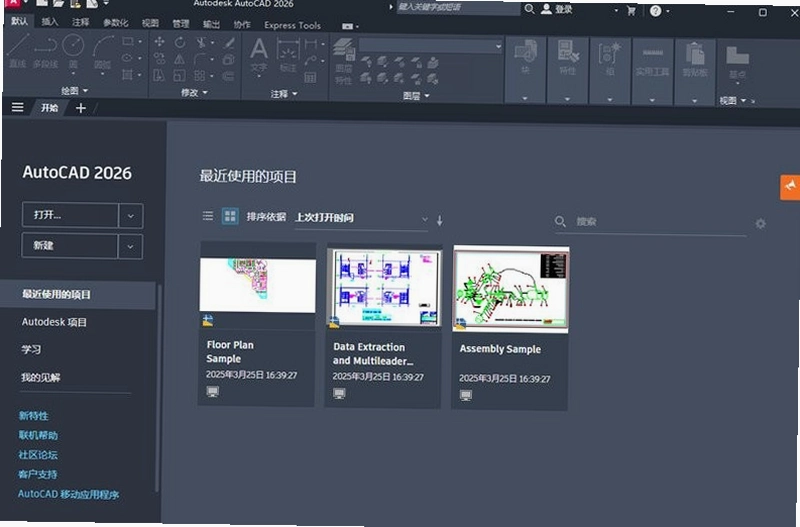800x527 pixels.
Task: Switch to the 输出 (Output) ribbon tab
Action: (x=211, y=24)
